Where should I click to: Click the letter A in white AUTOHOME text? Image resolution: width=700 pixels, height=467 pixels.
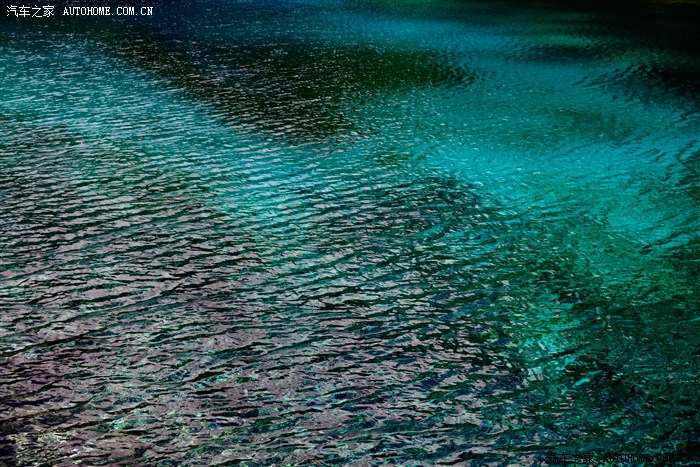point(67,11)
